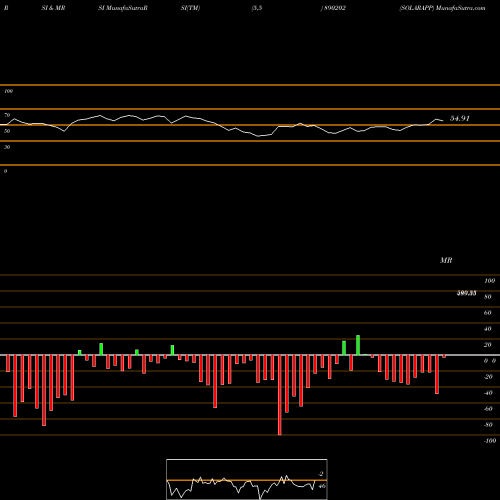Click the MR panel title label
This screenshot has width=500, height=500.
(x=446, y=260)
